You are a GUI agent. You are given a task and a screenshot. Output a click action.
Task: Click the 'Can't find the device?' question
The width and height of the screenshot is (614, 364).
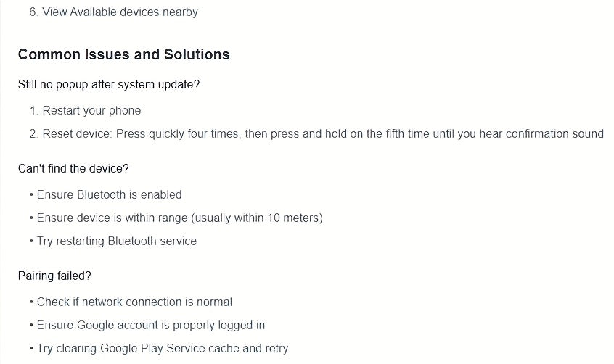click(x=73, y=169)
